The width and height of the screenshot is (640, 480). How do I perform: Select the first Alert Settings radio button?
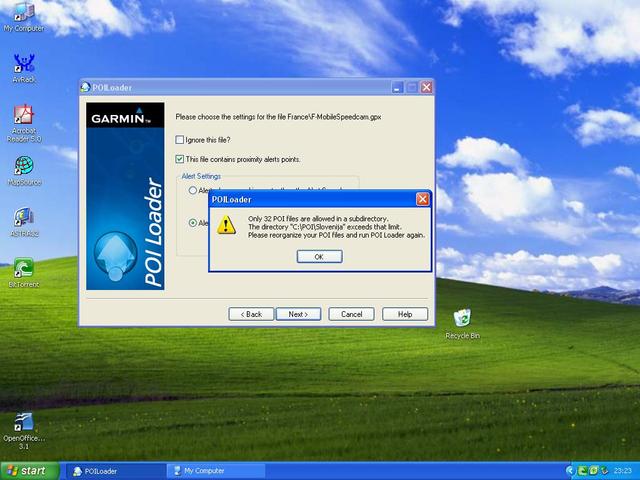[x=193, y=190]
